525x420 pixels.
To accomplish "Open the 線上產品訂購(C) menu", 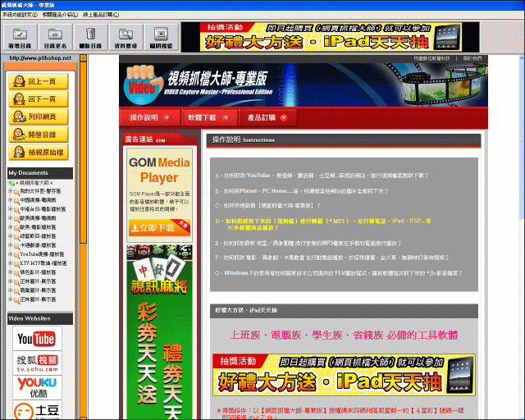I will [101, 15].
